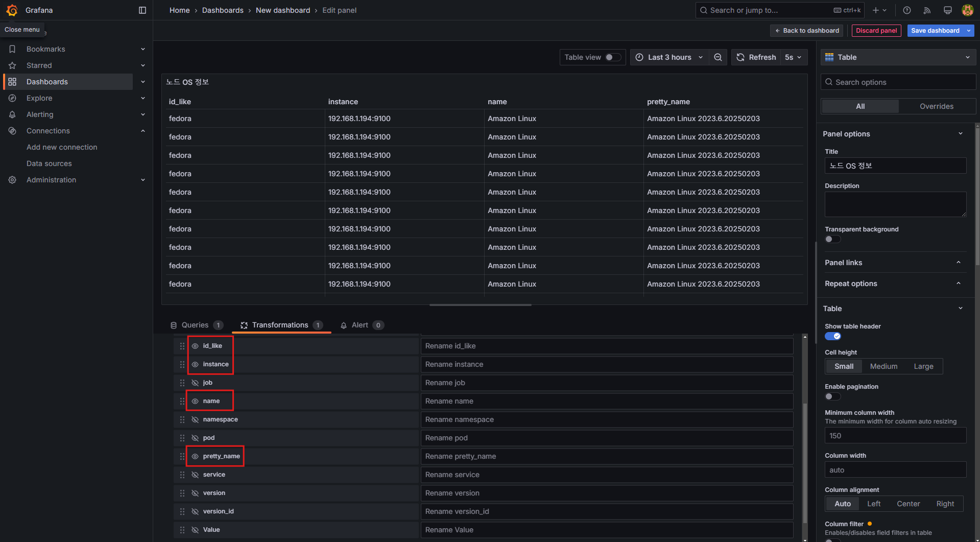Click the Minimum column width field

tap(895, 436)
